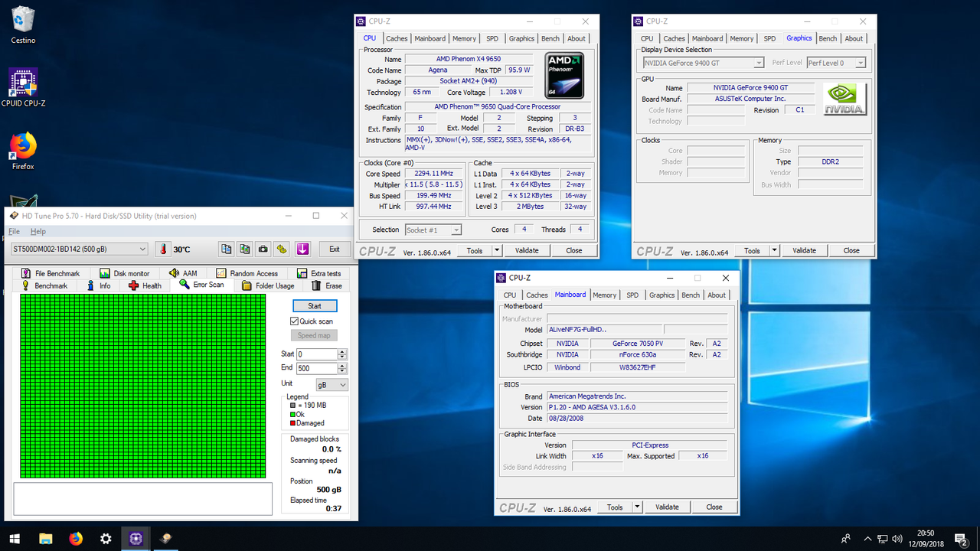
Task: Click AMD Phenom logo in CPU-Z
Action: point(564,76)
